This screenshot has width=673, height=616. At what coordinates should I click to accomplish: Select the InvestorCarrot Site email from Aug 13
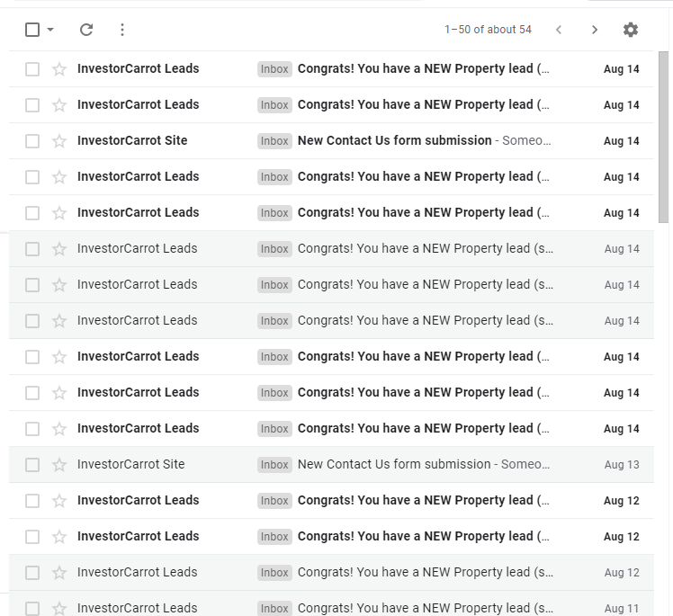32,465
